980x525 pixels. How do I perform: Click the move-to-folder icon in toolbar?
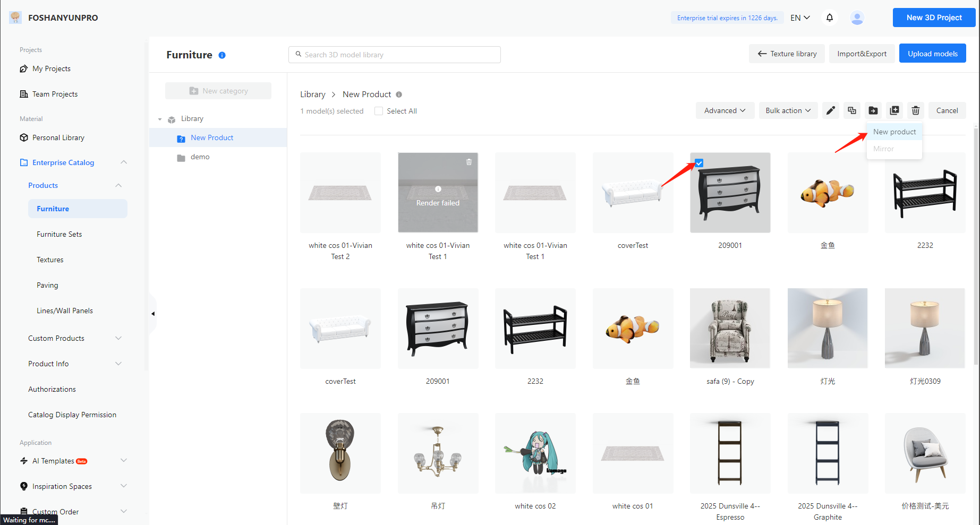point(873,110)
